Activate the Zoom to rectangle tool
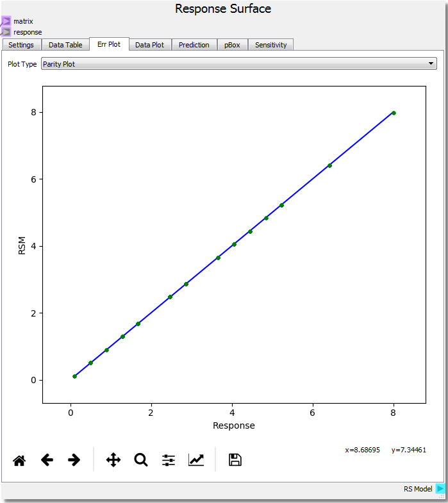The image size is (448, 503). click(x=141, y=460)
